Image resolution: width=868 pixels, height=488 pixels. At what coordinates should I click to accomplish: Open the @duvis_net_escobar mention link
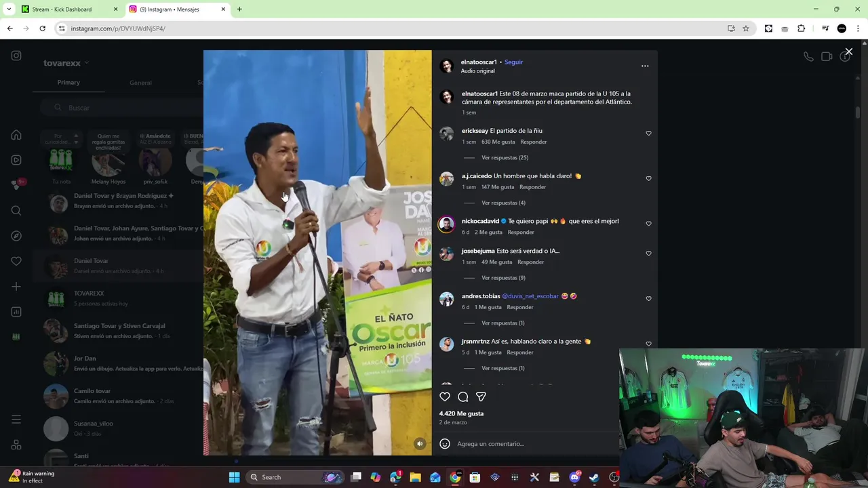point(530,296)
